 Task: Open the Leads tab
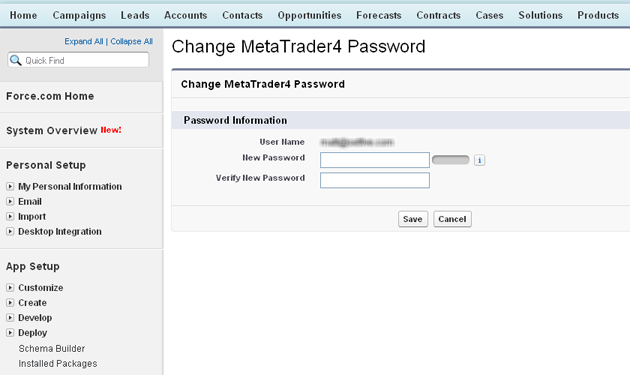[x=135, y=15]
